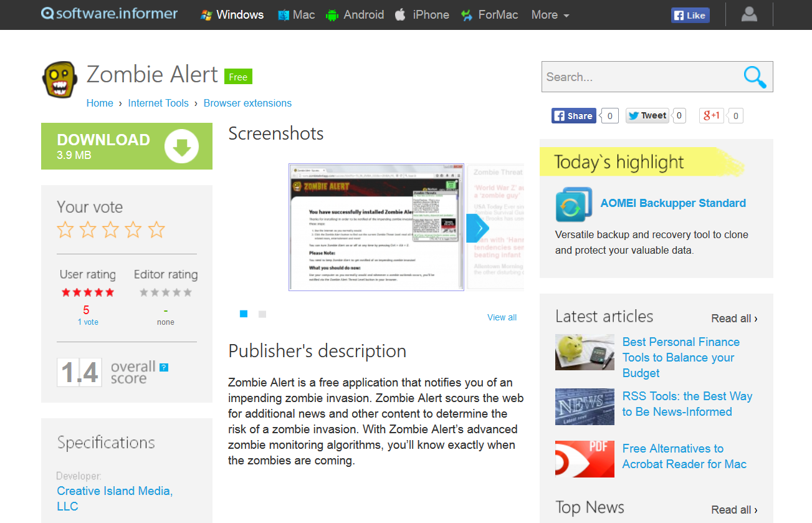Expand the More dropdown menu

[x=550, y=15]
